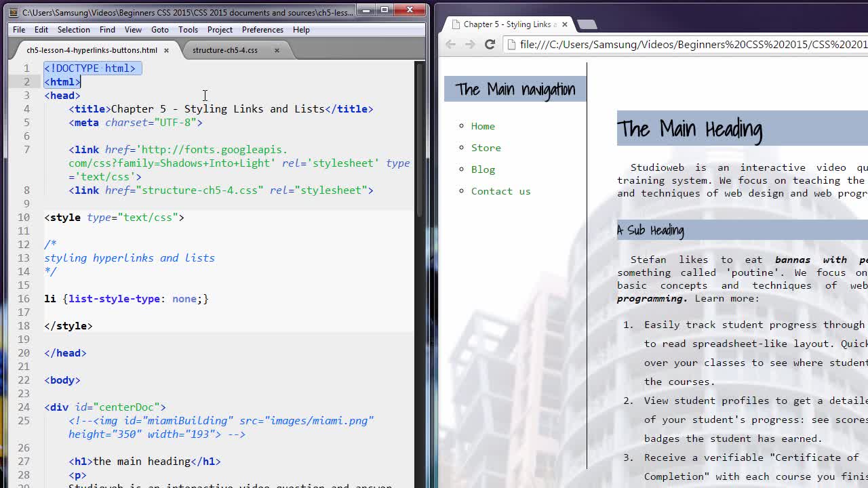Open a new browser tab
The width and height of the screenshot is (868, 488).
(x=587, y=24)
